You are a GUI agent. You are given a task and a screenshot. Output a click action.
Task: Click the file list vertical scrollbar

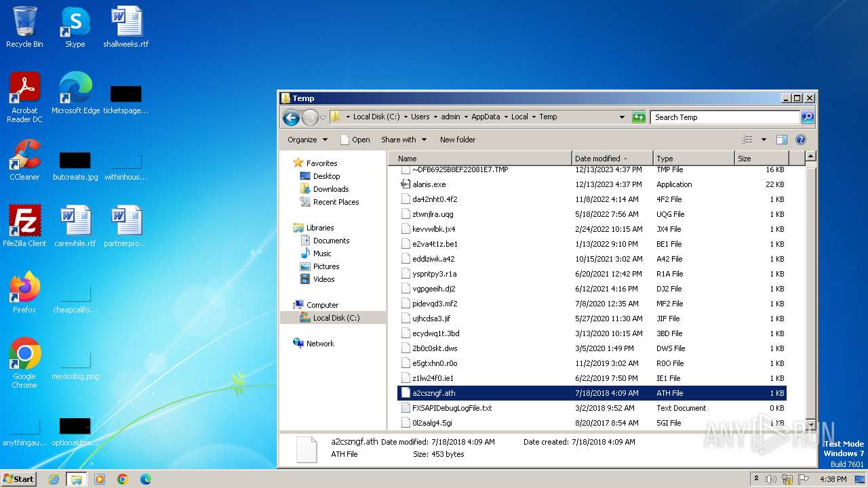point(810,290)
